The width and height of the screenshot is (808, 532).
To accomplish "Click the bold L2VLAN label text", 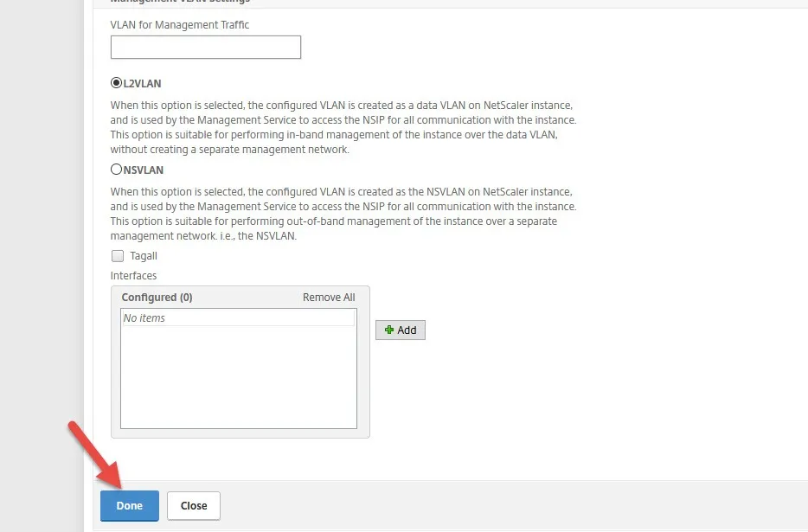I will tap(143, 84).
